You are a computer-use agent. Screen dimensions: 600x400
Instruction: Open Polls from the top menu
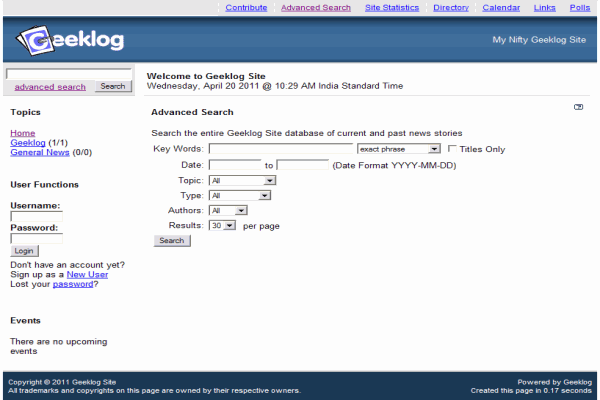[x=579, y=8]
